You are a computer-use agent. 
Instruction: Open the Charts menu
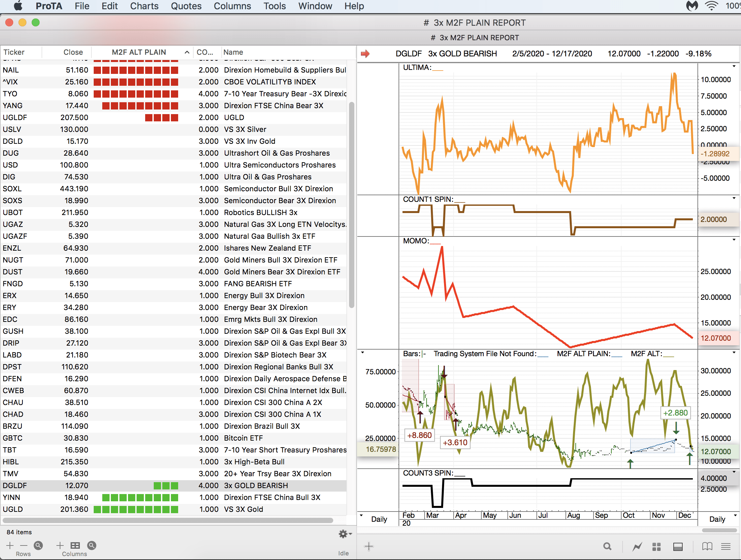tap(145, 6)
